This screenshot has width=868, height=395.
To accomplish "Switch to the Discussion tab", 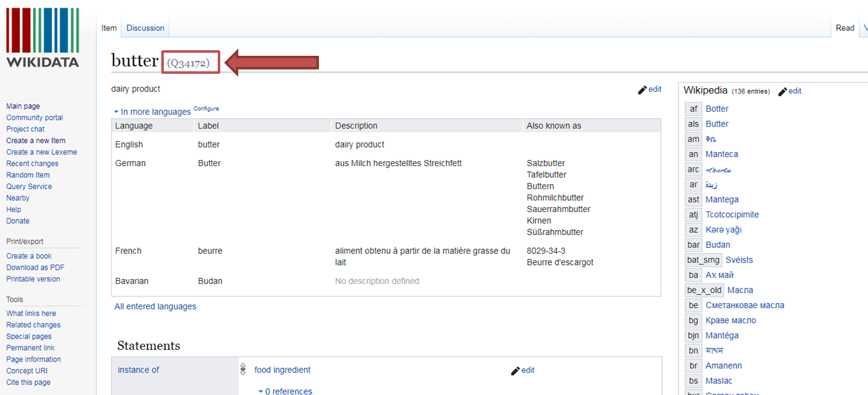I will 145,28.
